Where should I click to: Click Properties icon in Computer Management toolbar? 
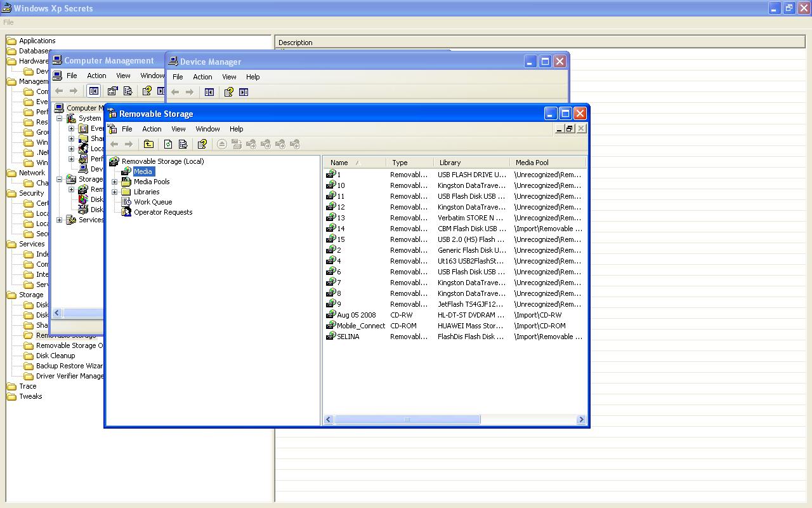pyautogui.click(x=113, y=91)
